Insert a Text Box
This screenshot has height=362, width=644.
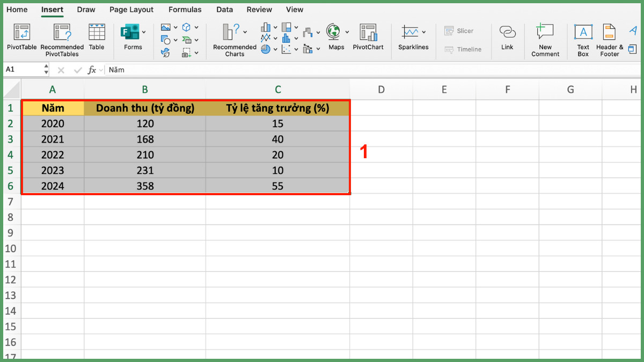click(x=583, y=40)
